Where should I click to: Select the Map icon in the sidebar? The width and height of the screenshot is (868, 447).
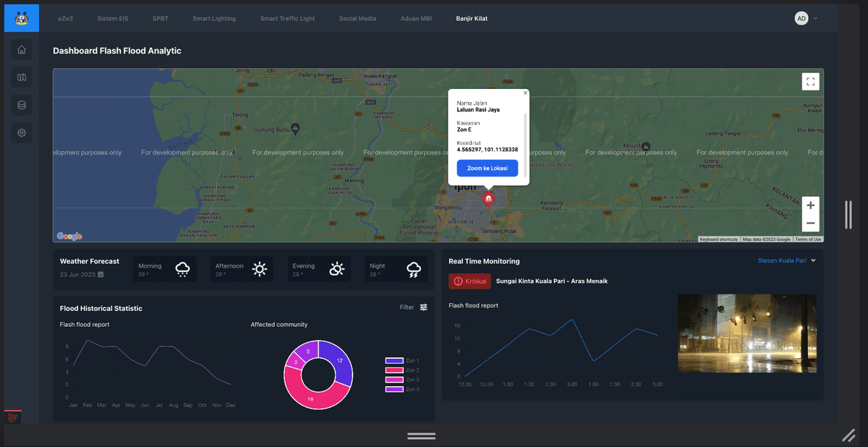click(21, 77)
